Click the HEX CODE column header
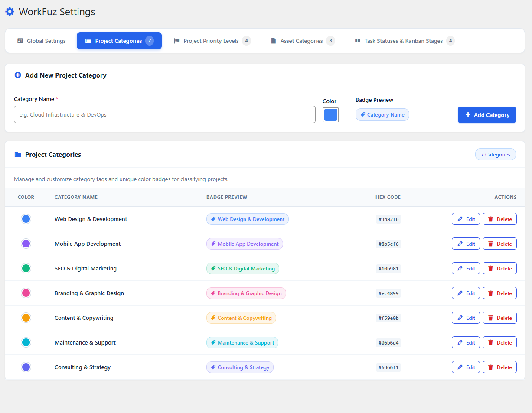 (x=388, y=197)
